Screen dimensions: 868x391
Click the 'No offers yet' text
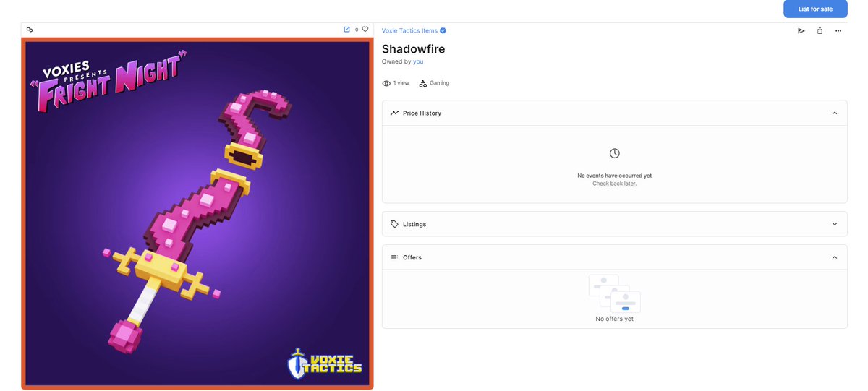point(614,319)
